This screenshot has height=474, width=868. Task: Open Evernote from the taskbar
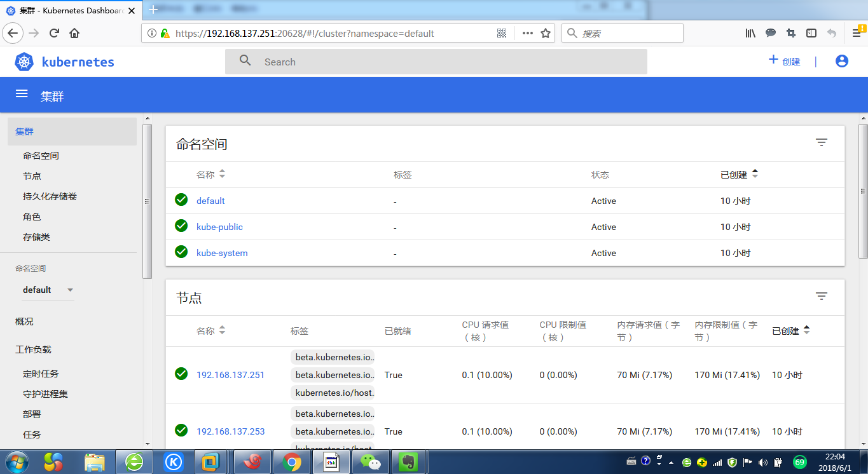[x=408, y=462]
